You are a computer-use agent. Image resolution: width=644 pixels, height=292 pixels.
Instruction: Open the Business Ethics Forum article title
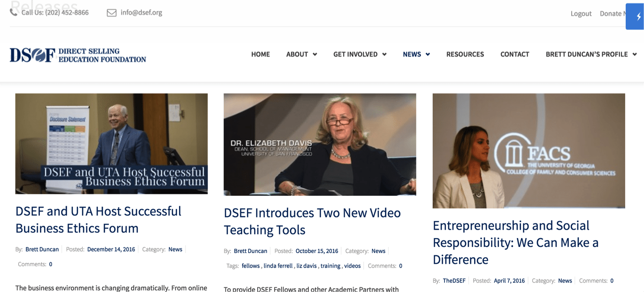[x=99, y=220]
